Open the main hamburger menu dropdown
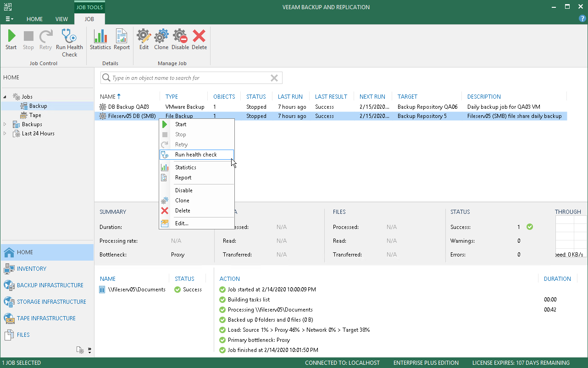Image resolution: width=588 pixels, height=368 pixels. [9, 19]
